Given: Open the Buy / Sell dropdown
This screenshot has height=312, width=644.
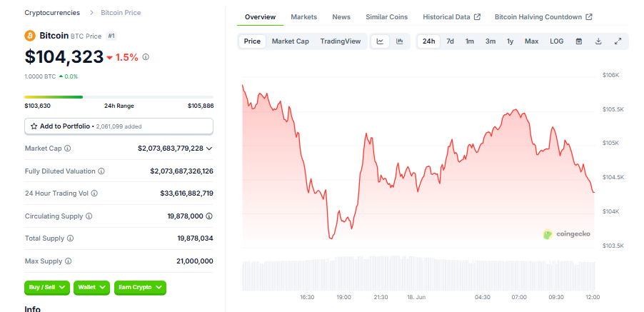Looking at the screenshot, I should (47, 287).
